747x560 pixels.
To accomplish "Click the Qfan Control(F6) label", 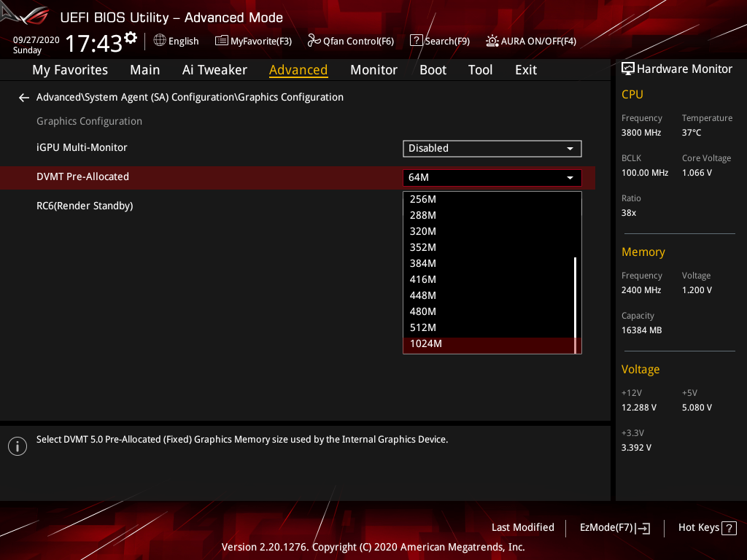I will tap(358, 42).
